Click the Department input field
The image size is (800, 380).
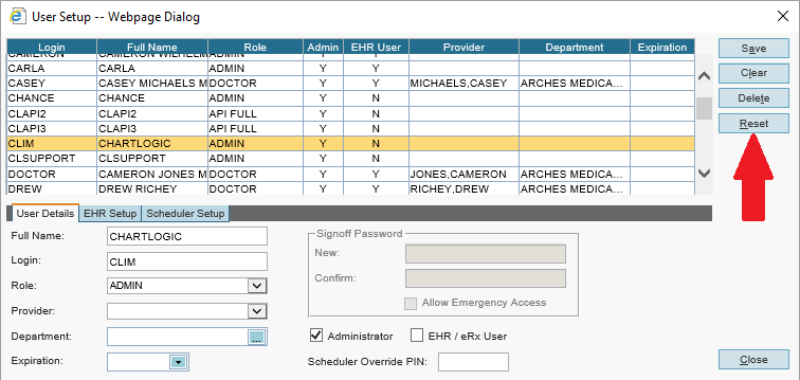point(178,337)
